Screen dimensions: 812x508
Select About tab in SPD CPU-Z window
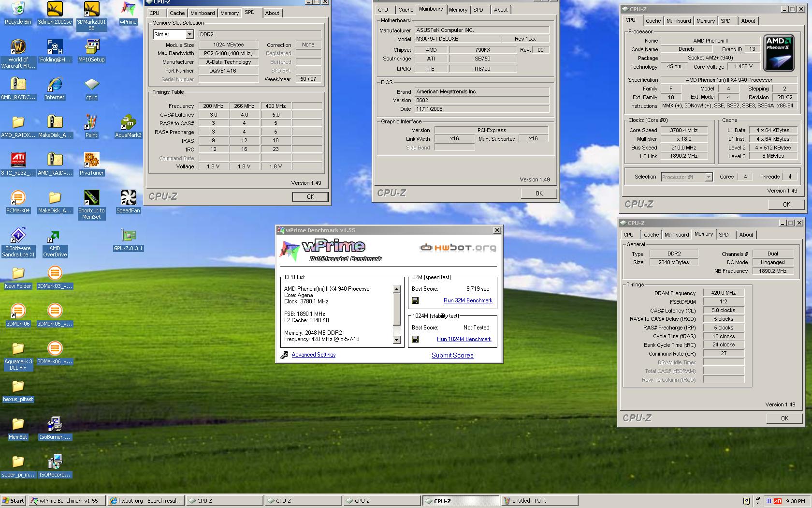click(272, 13)
